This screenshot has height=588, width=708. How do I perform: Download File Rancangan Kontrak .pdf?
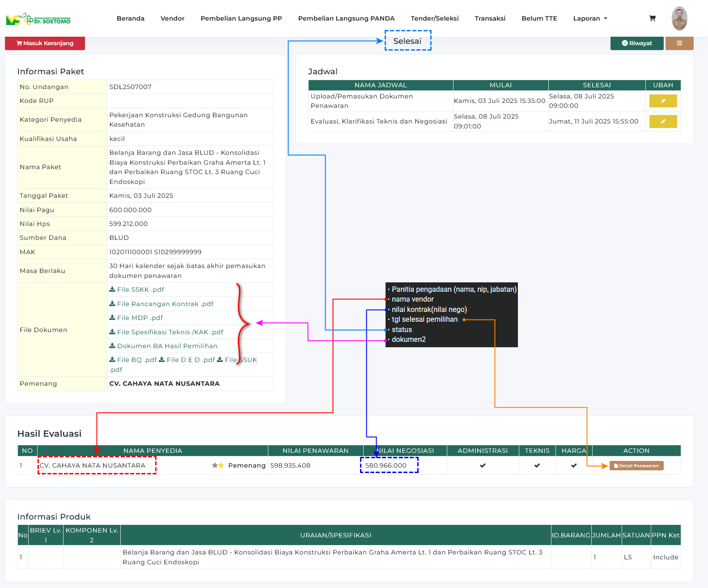click(x=161, y=304)
